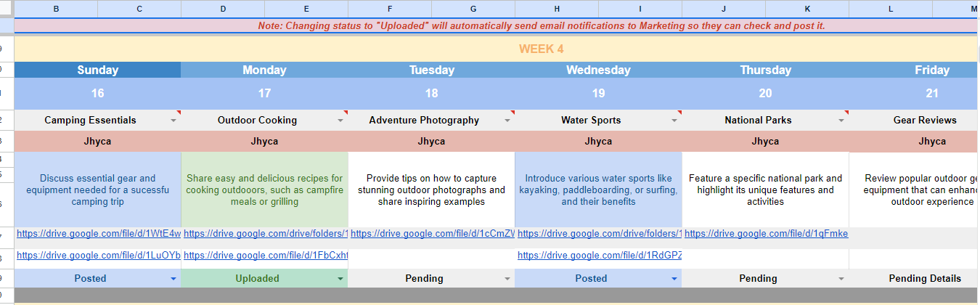Open Wednesday's second Drive file link

(600, 256)
